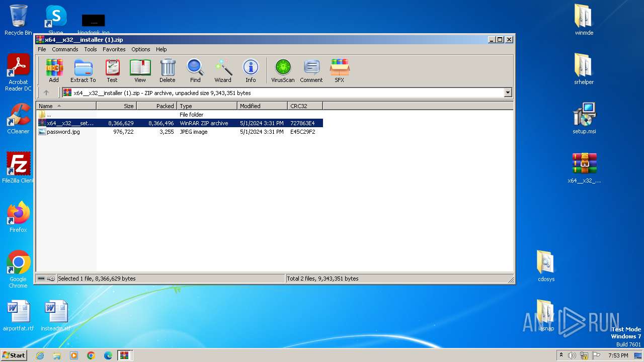Open Google Chrome desktop shortcut
Image resolution: width=644 pixels, height=362 pixels.
pyautogui.click(x=18, y=269)
